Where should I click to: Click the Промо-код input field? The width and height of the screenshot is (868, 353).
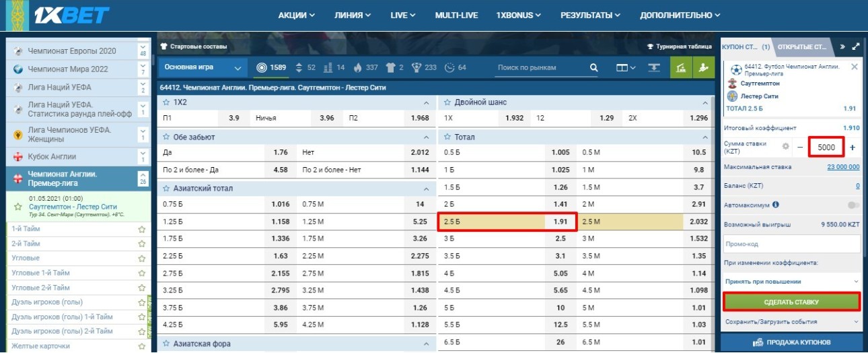tap(791, 244)
